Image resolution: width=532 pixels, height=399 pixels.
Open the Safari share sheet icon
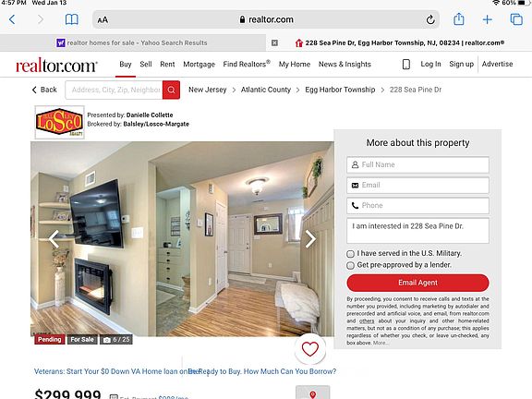(459, 19)
